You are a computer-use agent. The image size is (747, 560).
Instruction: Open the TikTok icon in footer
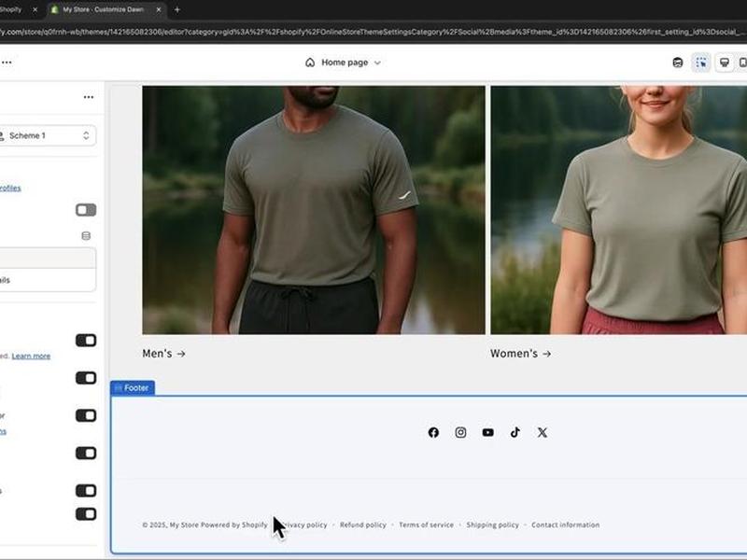coord(515,432)
